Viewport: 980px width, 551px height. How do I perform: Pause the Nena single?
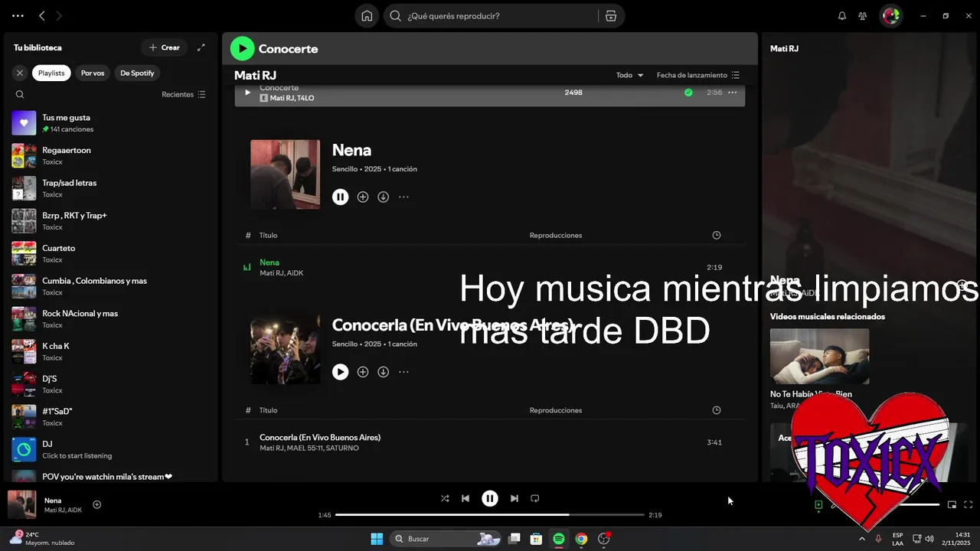point(341,197)
